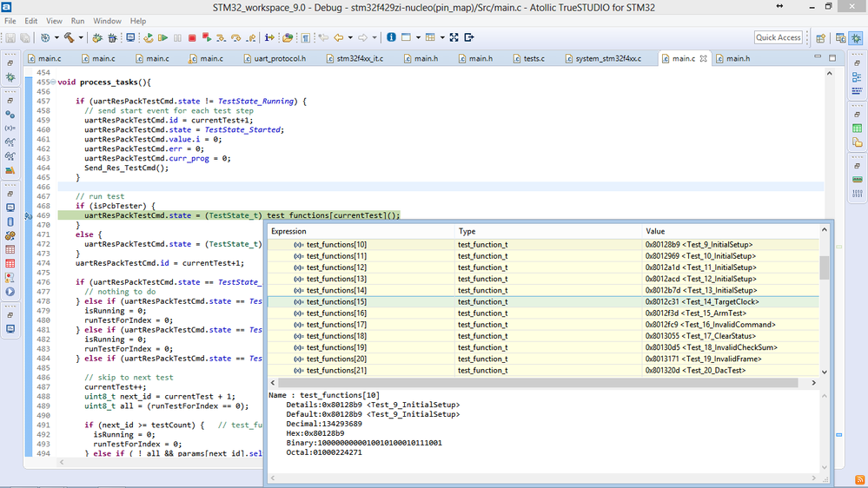Click the full screen expand arrows icon

tap(454, 37)
